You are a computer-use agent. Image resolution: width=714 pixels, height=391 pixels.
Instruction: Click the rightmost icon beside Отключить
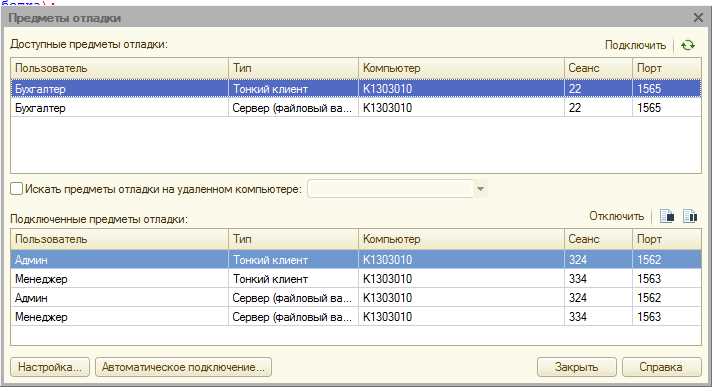pyautogui.click(x=690, y=216)
